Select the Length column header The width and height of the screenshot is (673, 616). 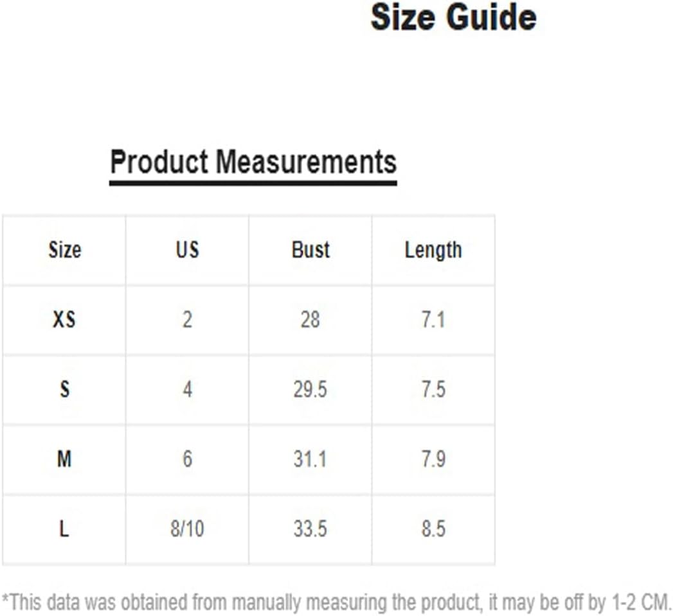tap(433, 250)
